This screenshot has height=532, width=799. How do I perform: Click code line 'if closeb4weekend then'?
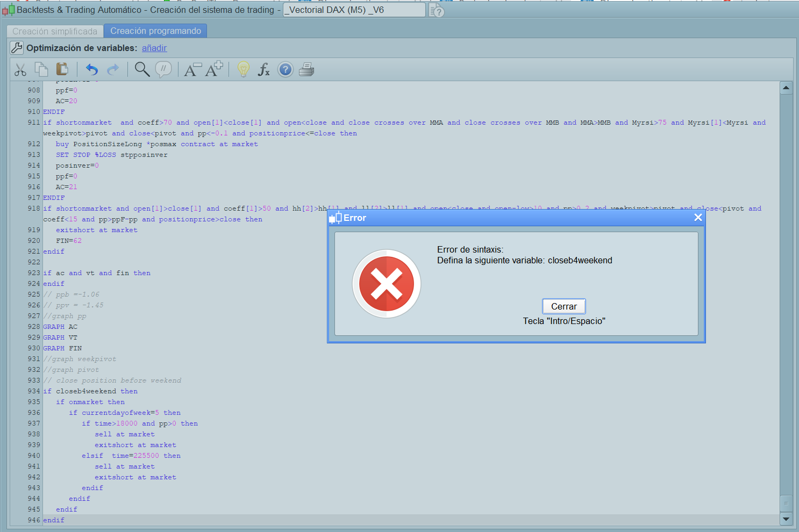(x=90, y=391)
